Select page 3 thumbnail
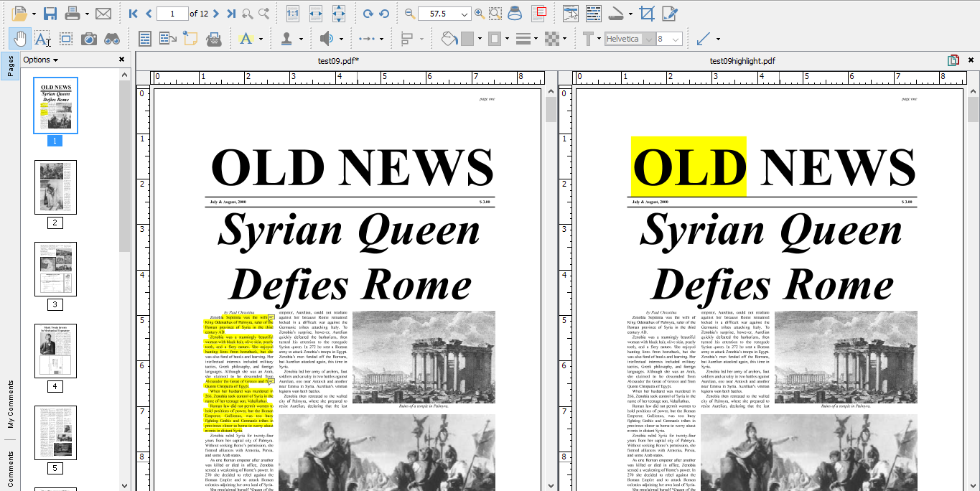The image size is (980, 491). (55, 269)
